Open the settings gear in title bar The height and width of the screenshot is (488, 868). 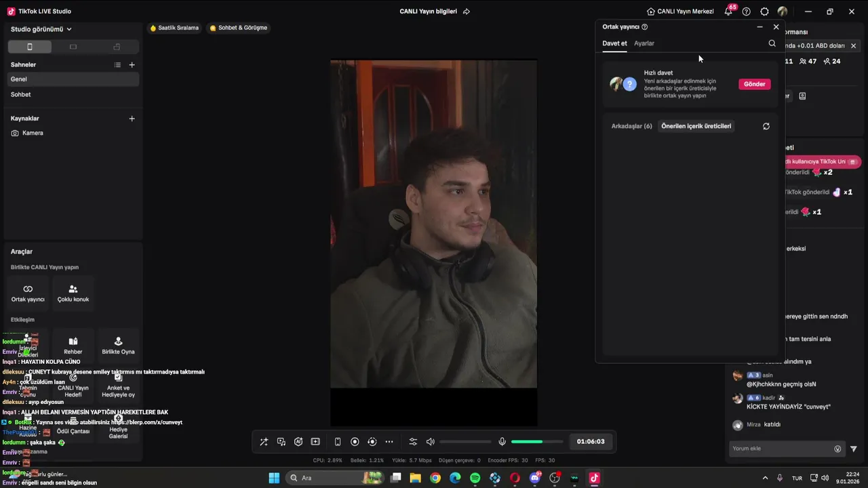[x=765, y=12]
